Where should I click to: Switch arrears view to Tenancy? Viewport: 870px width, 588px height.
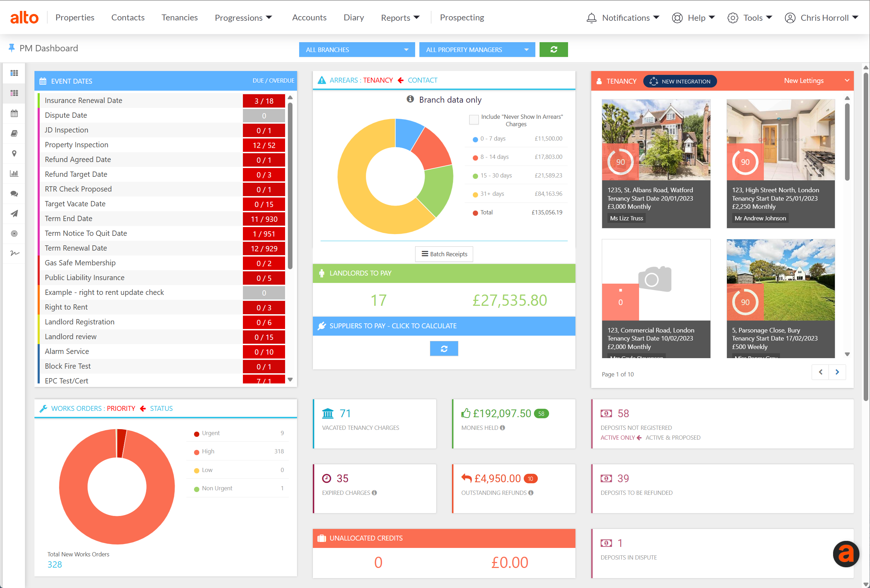(x=378, y=80)
